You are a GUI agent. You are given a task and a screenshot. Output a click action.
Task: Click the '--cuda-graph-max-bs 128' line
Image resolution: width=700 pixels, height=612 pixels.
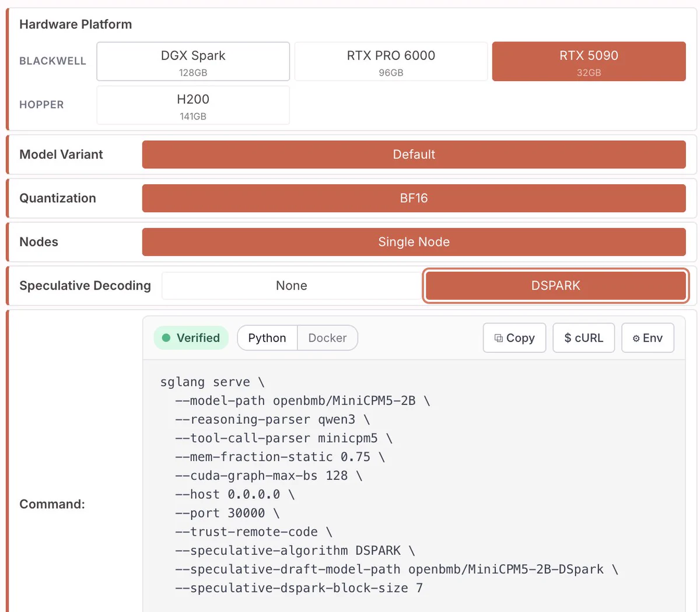[x=269, y=476]
